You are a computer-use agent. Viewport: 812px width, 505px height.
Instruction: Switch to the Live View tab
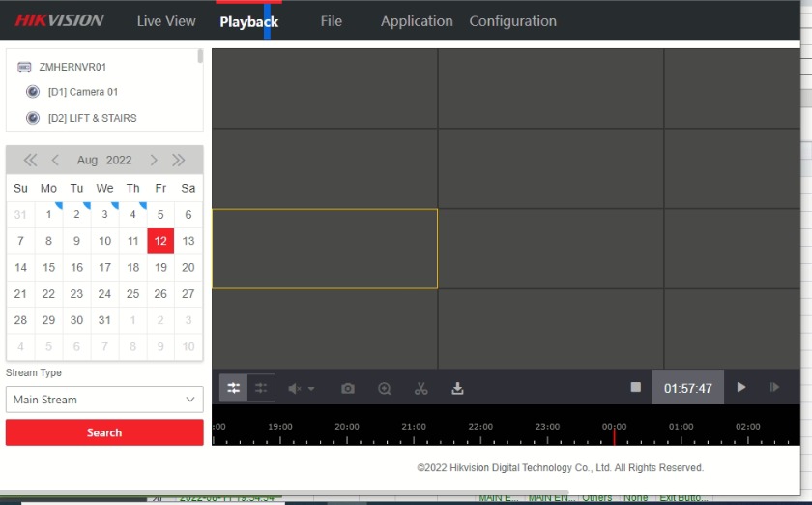[x=166, y=21]
